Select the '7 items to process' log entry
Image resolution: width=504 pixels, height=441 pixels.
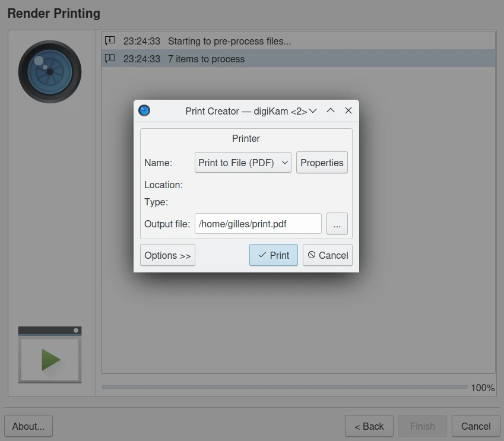click(297, 59)
